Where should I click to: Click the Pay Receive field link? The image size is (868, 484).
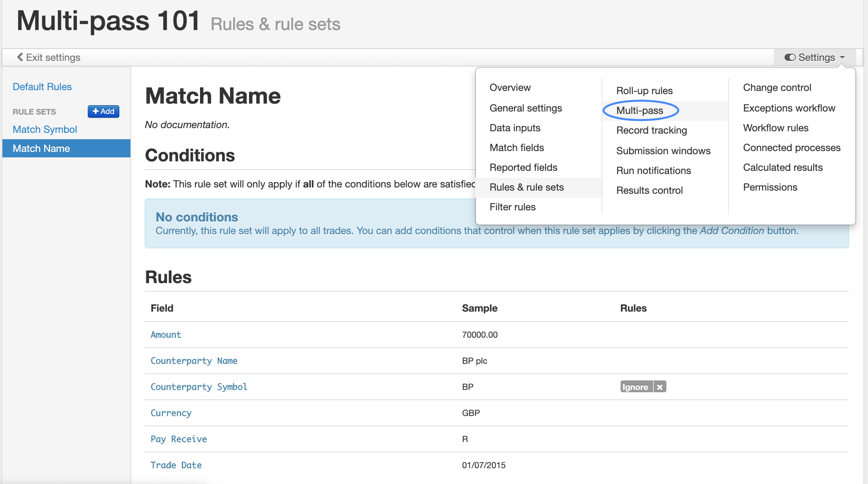pos(179,439)
